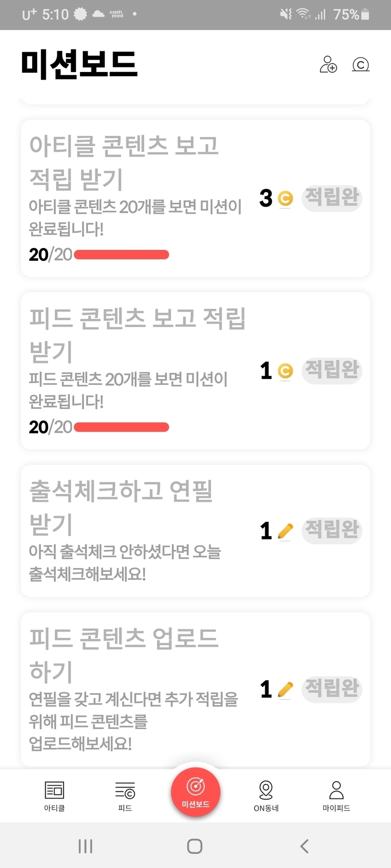Screen dimensions: 391x868
Task: Tap the pencil icon on feed upload mission
Action: coord(285,690)
